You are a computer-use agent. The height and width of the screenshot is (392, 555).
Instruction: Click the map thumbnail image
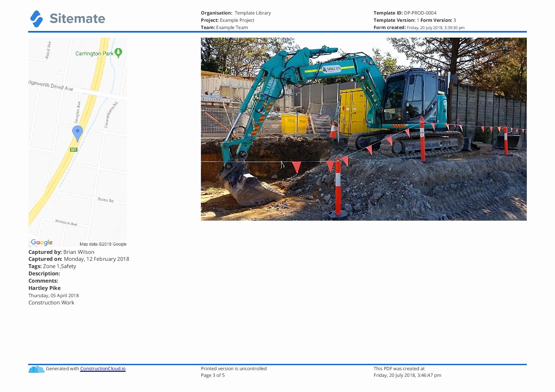click(78, 142)
